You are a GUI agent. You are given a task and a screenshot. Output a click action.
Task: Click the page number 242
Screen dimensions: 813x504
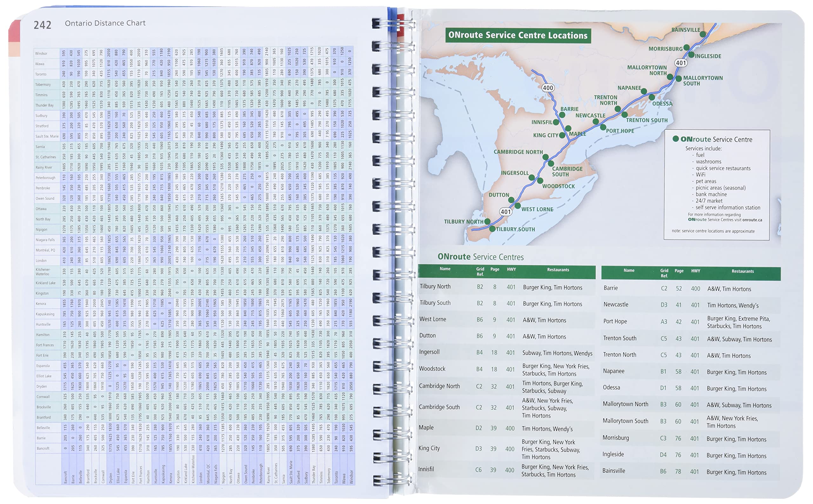42,25
